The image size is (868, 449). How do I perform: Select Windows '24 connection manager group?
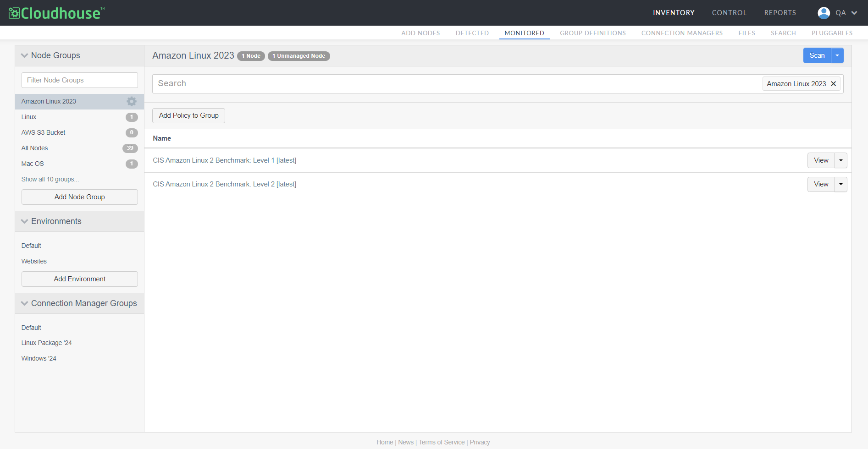(x=39, y=358)
